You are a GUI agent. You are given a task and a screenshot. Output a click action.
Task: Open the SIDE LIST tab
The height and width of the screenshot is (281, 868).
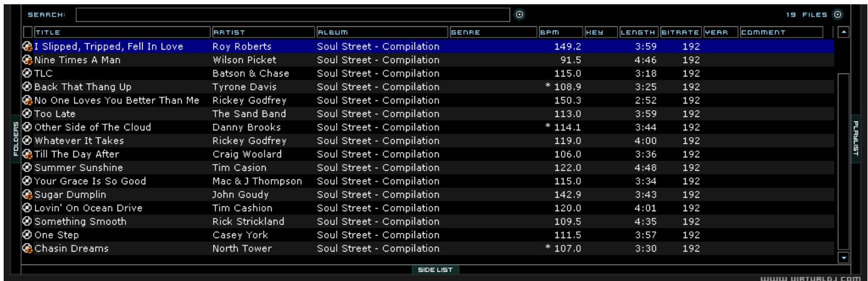(435, 269)
